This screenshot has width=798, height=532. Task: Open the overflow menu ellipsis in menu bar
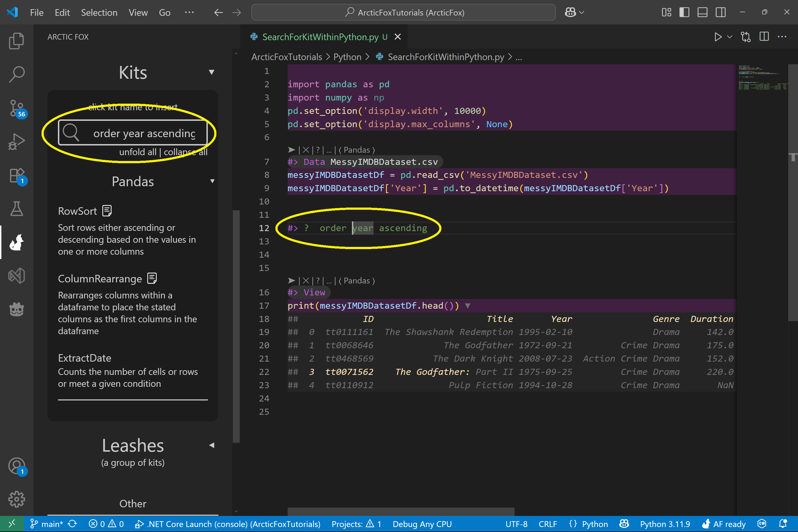pyautogui.click(x=189, y=12)
